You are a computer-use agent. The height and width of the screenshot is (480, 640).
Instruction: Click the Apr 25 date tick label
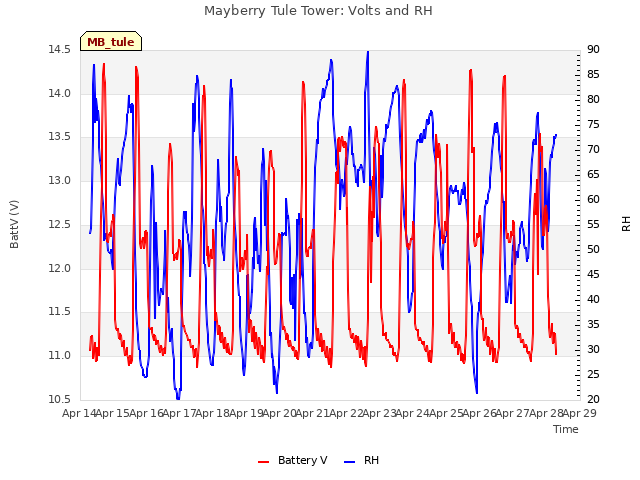[x=447, y=413]
